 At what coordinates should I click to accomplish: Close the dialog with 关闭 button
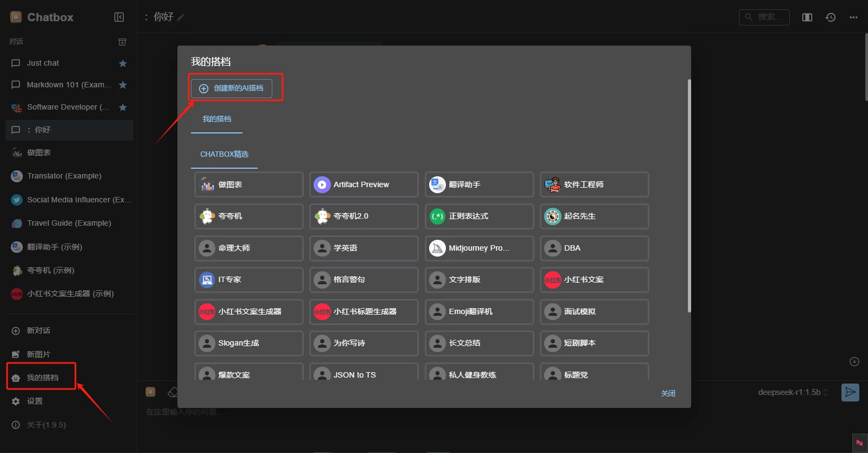point(668,393)
